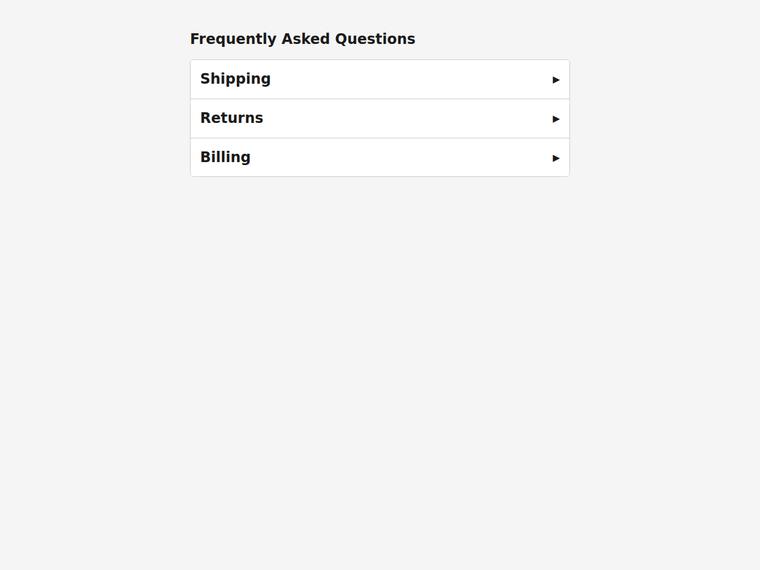Open the Shipping accordion row
The image size is (760, 570).
[x=380, y=79]
